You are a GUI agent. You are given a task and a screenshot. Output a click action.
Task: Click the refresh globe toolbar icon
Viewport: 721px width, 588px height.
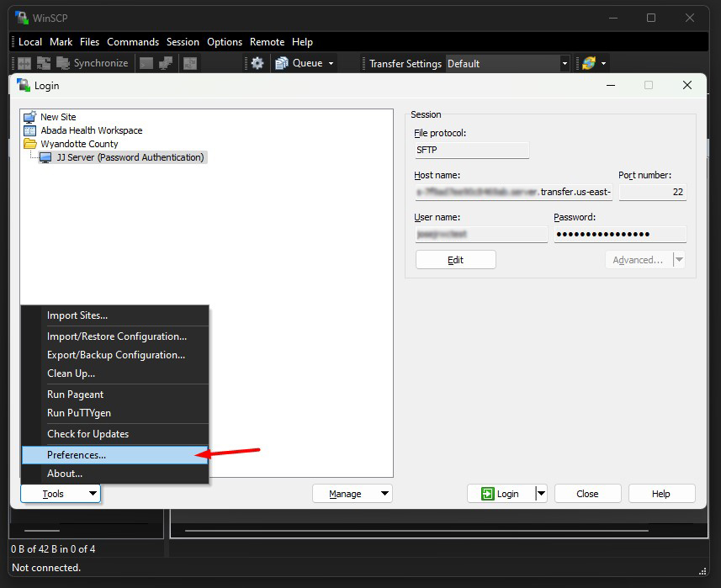[x=589, y=63]
